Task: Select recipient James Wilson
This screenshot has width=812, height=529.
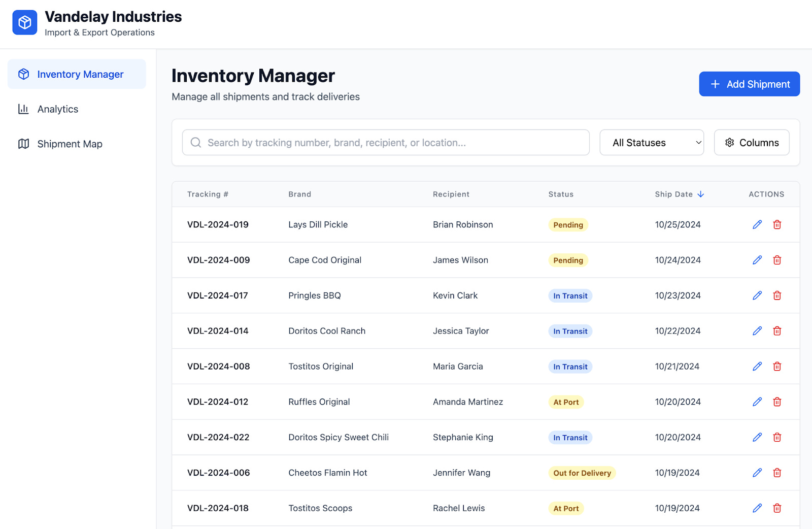Action: [460, 260]
